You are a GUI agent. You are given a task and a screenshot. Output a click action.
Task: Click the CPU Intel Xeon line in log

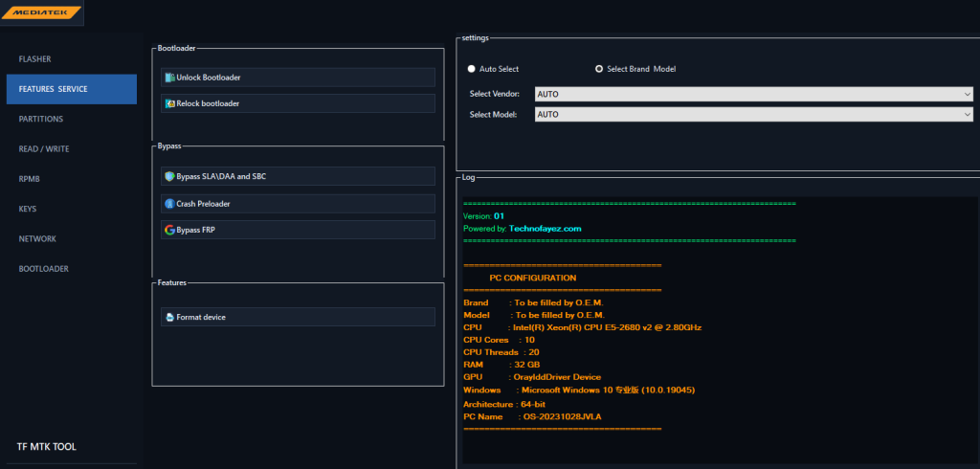click(x=583, y=327)
